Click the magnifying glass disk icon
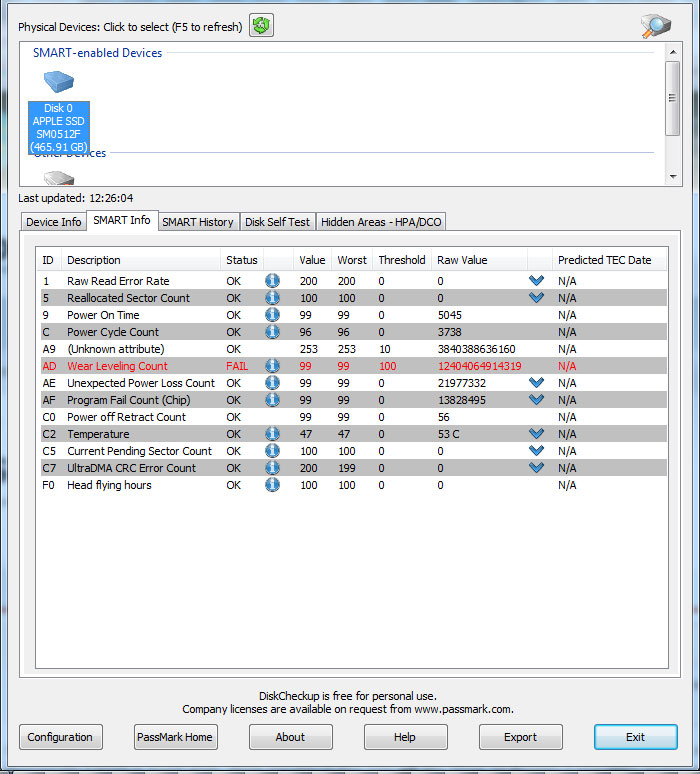This screenshot has width=700, height=774. (656, 25)
